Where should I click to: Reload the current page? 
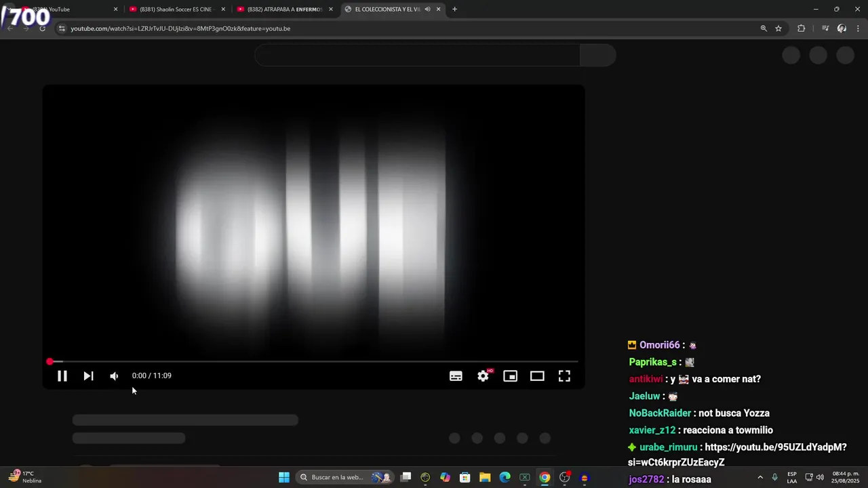[42, 28]
